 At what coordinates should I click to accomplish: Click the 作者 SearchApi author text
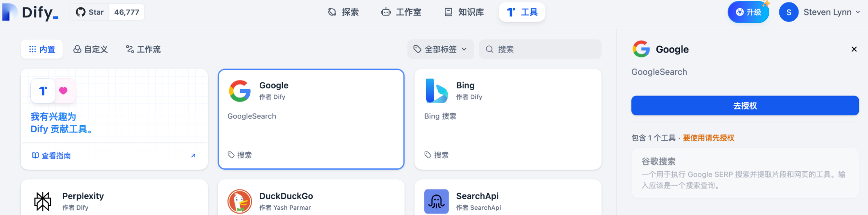point(479,208)
